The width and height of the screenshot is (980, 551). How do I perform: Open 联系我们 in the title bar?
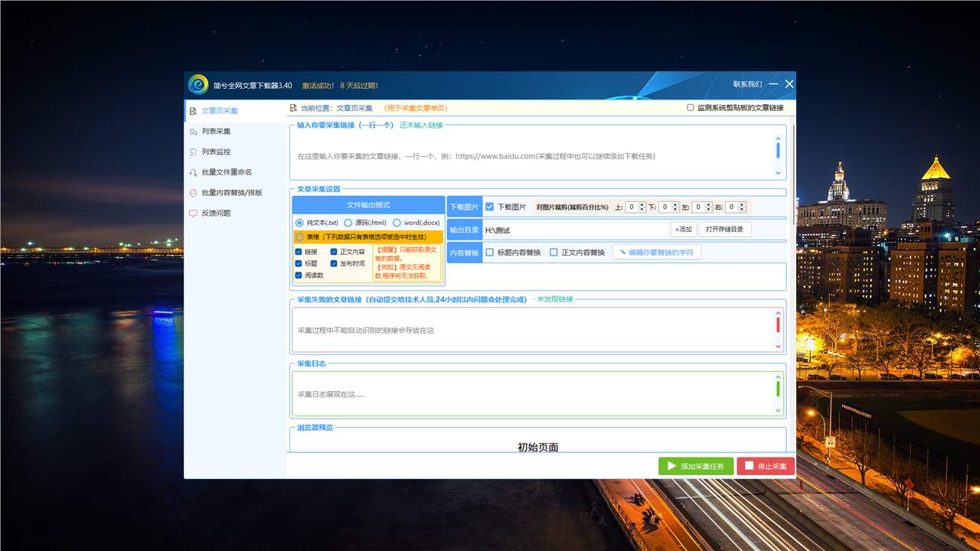[747, 84]
